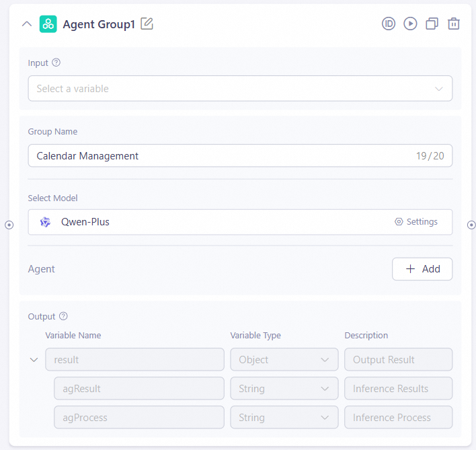Open the Qwen-Plus model selector
476x450 pixels.
tap(240, 222)
